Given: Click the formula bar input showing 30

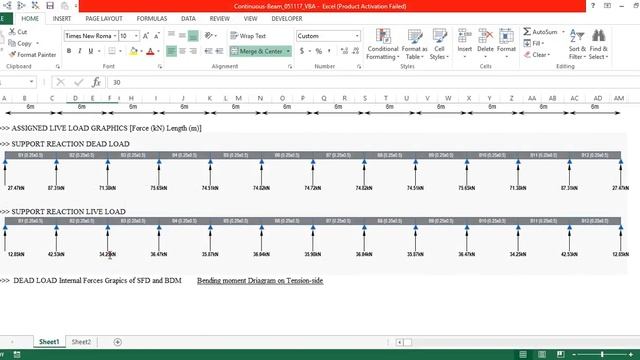Looking at the screenshot, I should click(373, 82).
